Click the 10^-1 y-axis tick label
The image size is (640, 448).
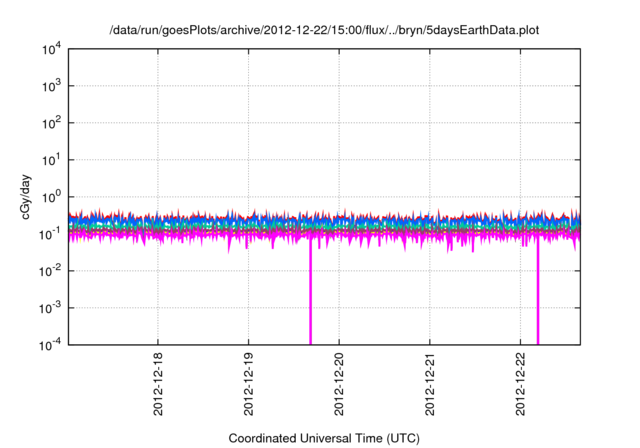[x=50, y=234]
